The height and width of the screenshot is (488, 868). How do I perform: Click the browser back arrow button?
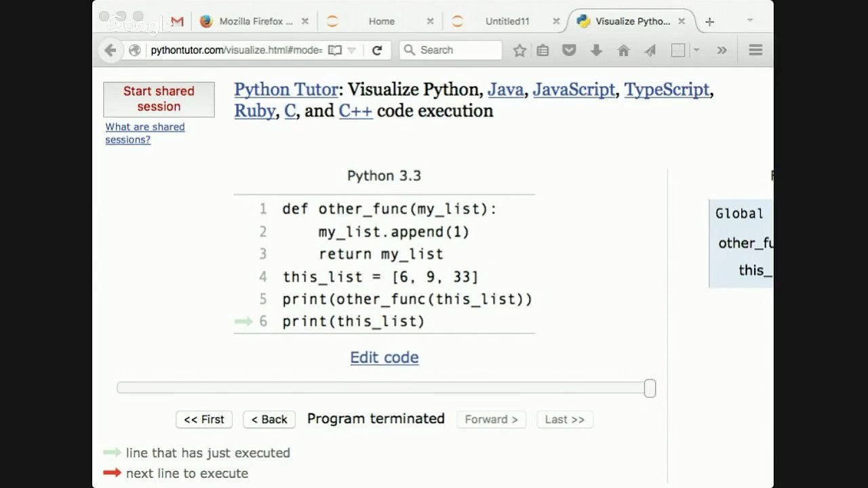[110, 50]
